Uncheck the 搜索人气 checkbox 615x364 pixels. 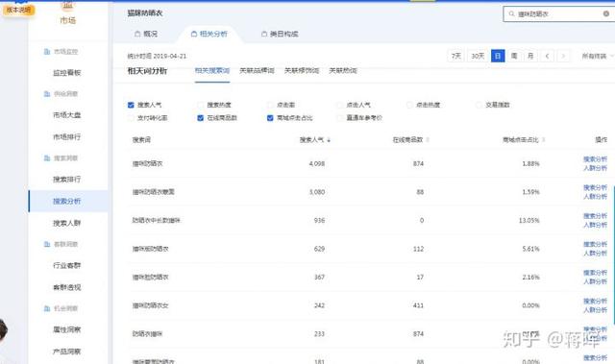point(131,105)
